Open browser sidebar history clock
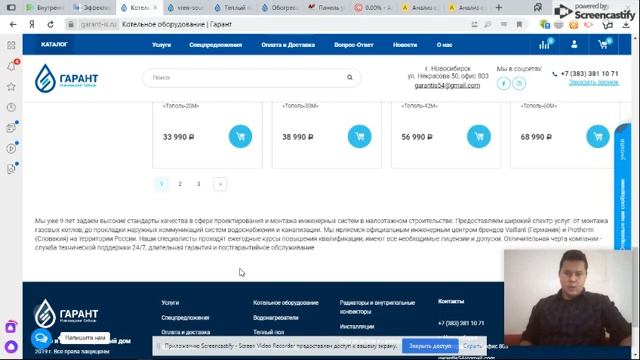Viewport: 640px width, 360px height. pos(11,107)
